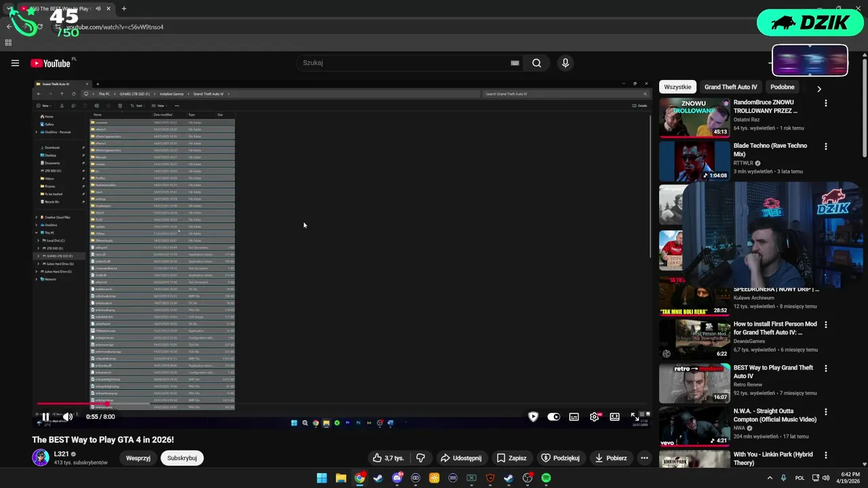This screenshot has width=868, height=488.
Task: Switch to theater mode
Action: (614, 417)
